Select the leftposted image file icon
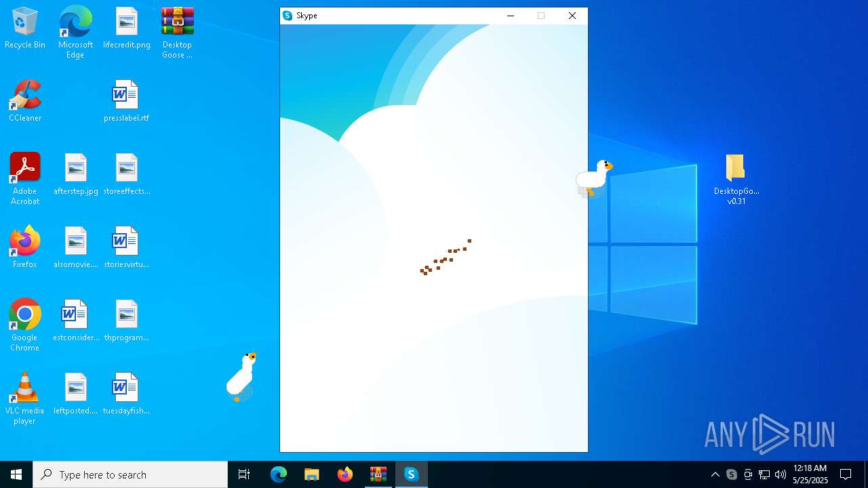 76,394
